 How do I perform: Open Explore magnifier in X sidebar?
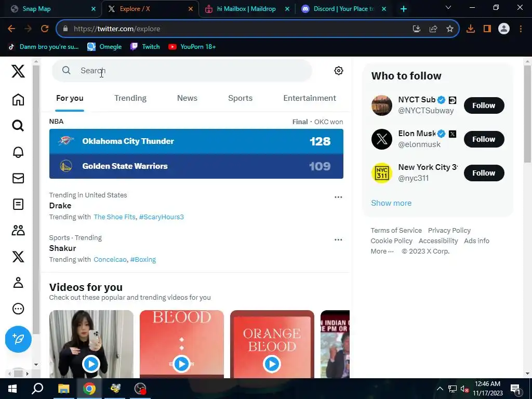[18, 126]
